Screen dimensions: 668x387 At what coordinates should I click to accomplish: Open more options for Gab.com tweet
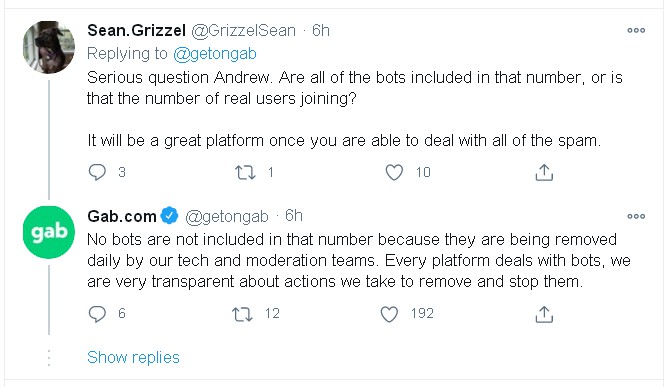click(x=636, y=216)
